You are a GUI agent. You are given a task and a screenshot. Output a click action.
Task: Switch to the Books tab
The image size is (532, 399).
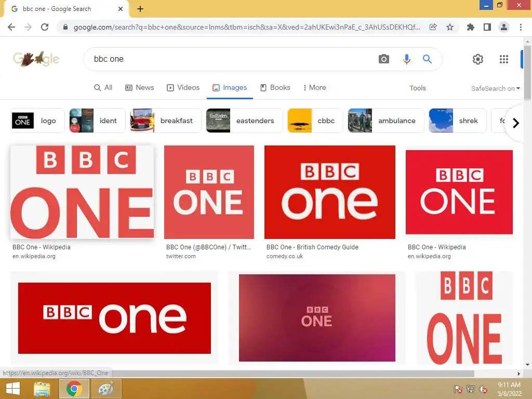tap(275, 87)
